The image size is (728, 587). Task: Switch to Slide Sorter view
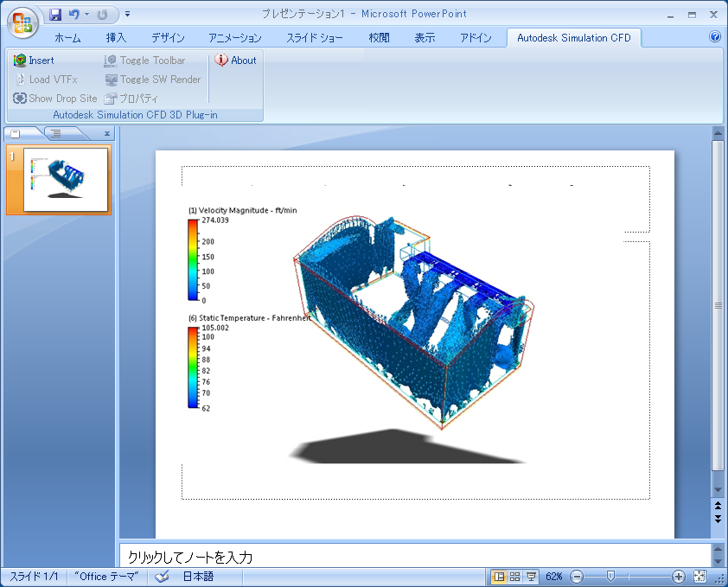[x=515, y=577]
